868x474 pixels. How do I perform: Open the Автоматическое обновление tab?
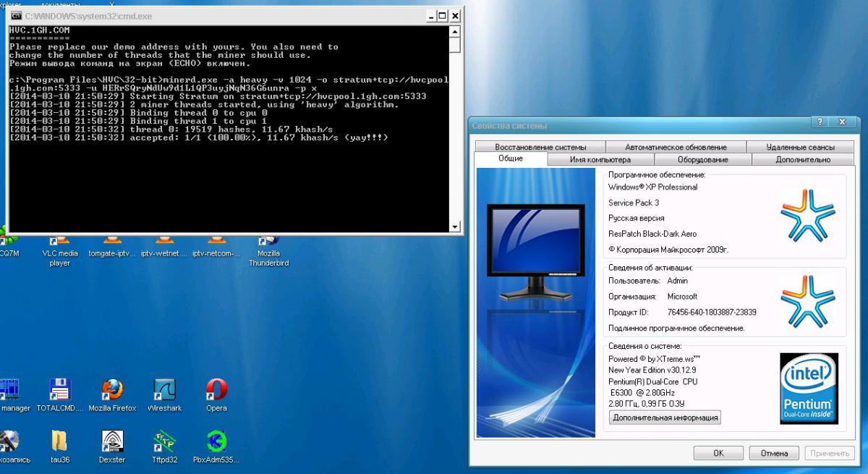click(676, 147)
